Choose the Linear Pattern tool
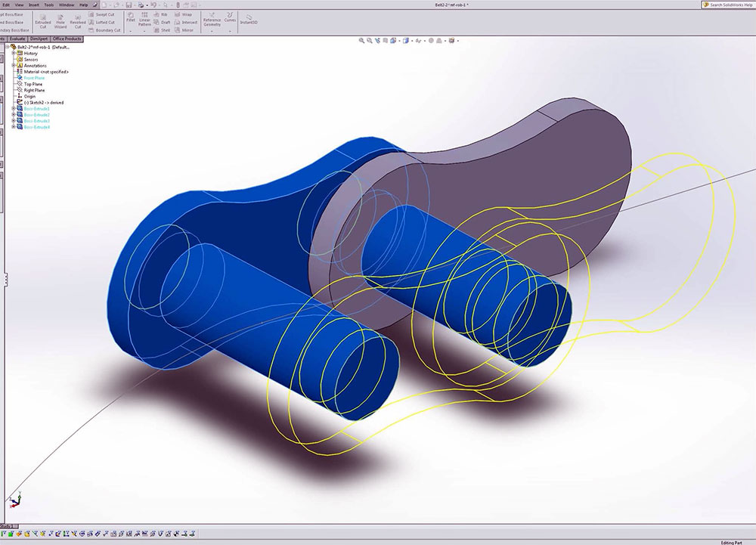 pyautogui.click(x=145, y=20)
